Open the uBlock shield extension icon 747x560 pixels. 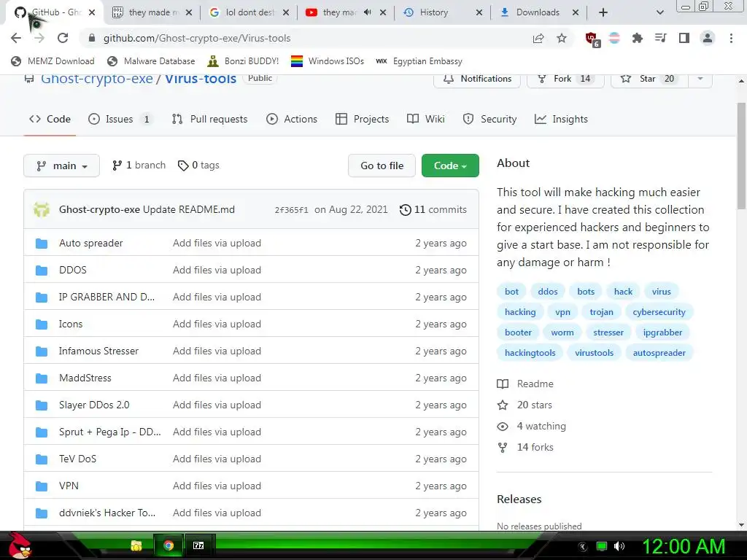click(592, 39)
